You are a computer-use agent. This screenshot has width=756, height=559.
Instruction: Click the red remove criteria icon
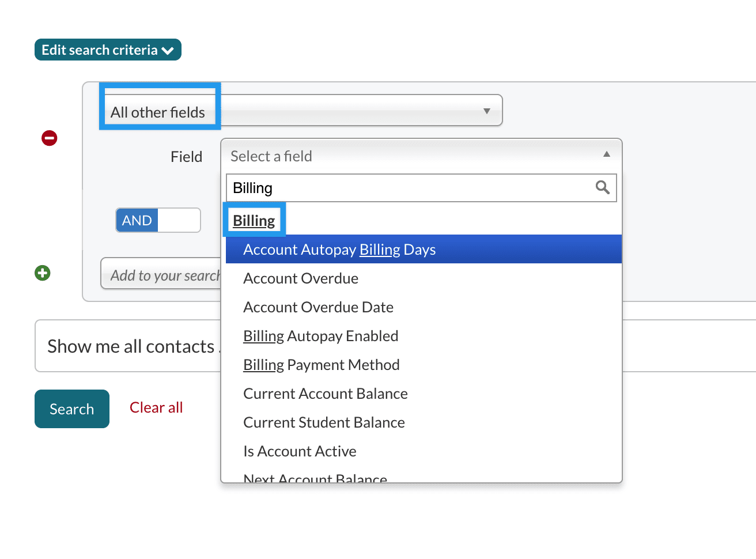(50, 138)
